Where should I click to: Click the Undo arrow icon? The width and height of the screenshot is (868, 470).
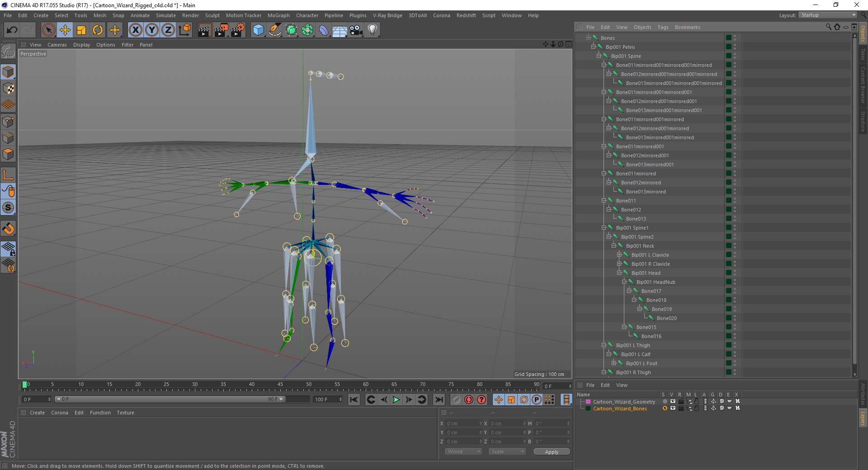12,30
